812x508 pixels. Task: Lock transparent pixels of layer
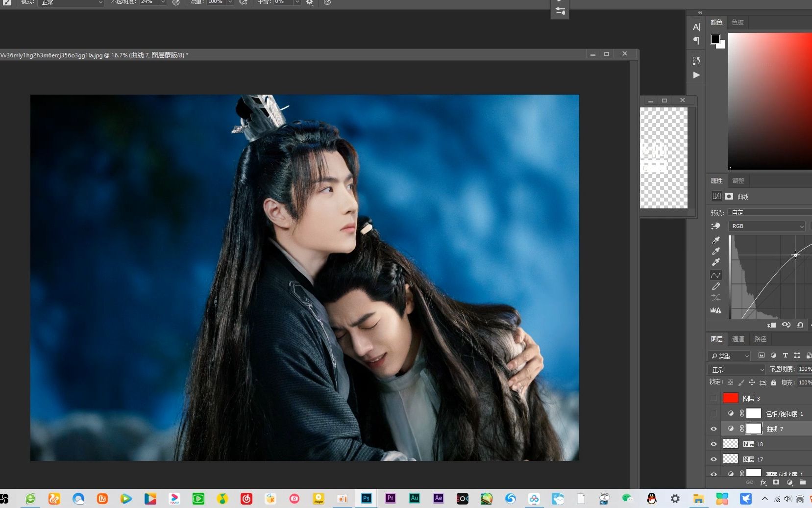tap(730, 382)
